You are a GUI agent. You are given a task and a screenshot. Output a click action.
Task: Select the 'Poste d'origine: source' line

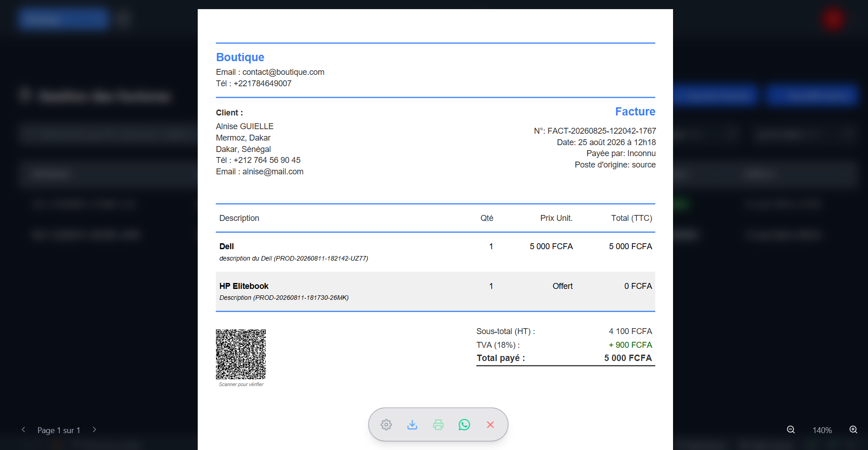(615, 165)
